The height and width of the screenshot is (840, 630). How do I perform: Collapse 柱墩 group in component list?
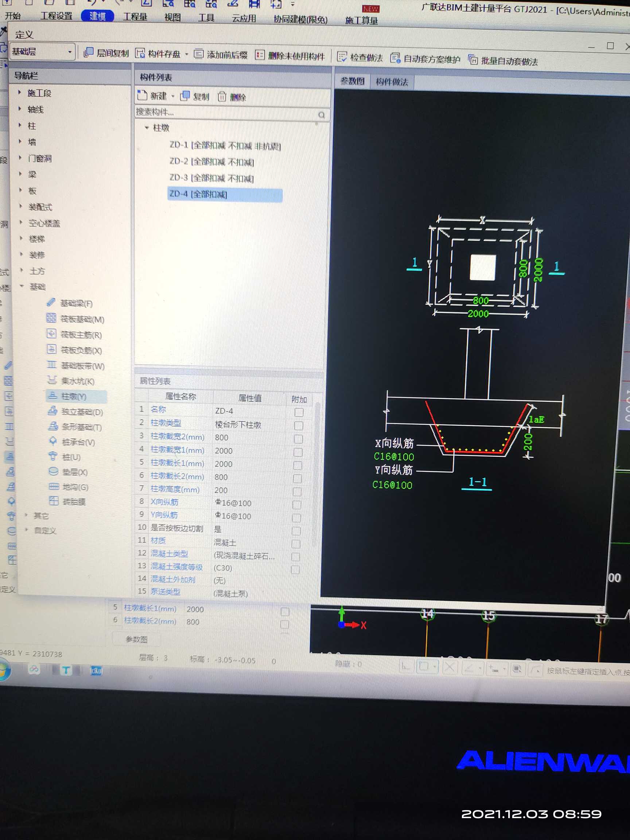(x=147, y=128)
